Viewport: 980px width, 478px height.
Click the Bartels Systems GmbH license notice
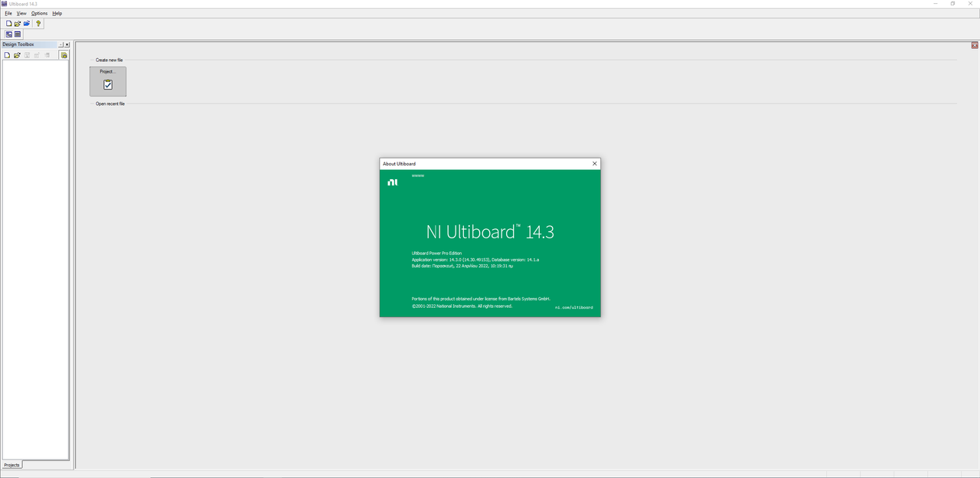(x=481, y=299)
